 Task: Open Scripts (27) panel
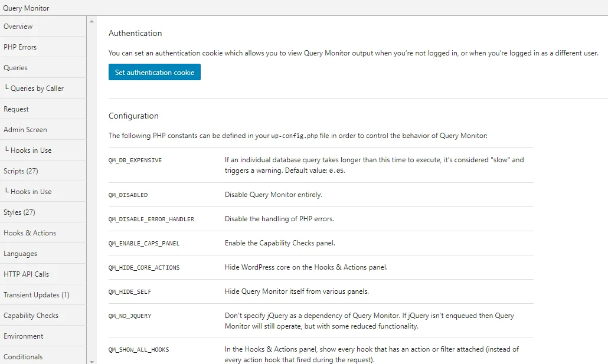[43, 171]
